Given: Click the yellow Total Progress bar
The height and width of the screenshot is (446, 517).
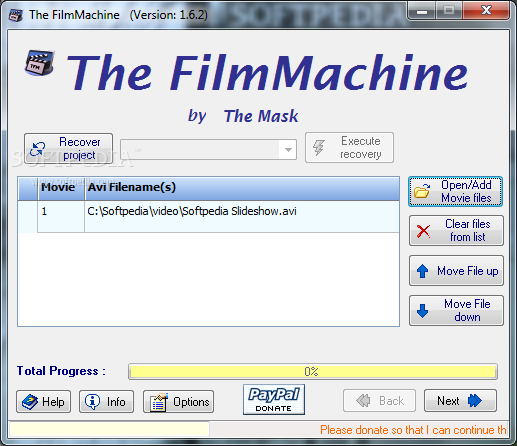Looking at the screenshot, I should pyautogui.click(x=313, y=371).
